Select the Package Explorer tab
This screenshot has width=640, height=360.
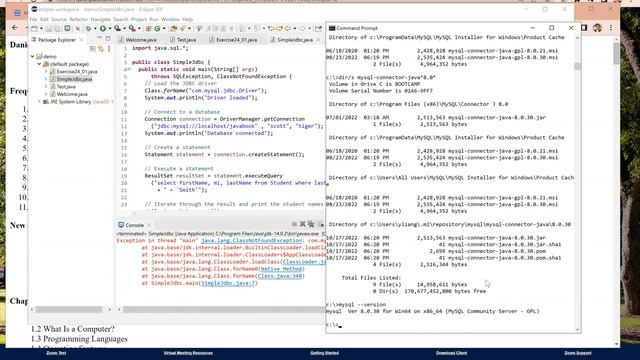click(x=57, y=40)
